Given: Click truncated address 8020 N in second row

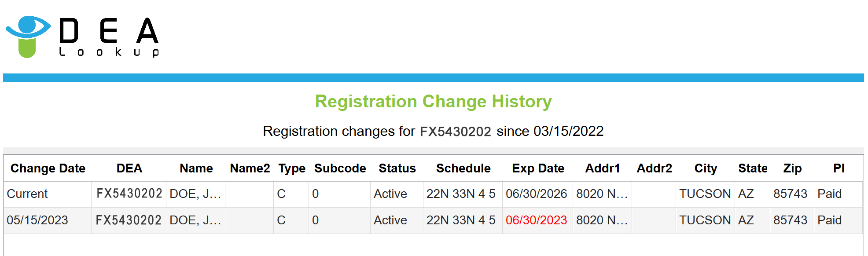Looking at the screenshot, I should pyautogui.click(x=602, y=220).
